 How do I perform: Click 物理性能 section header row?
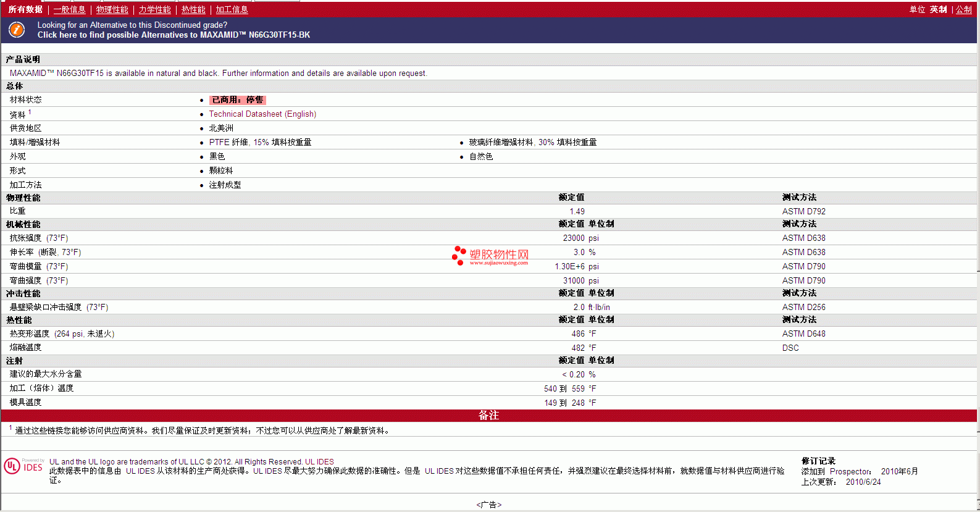(x=489, y=198)
